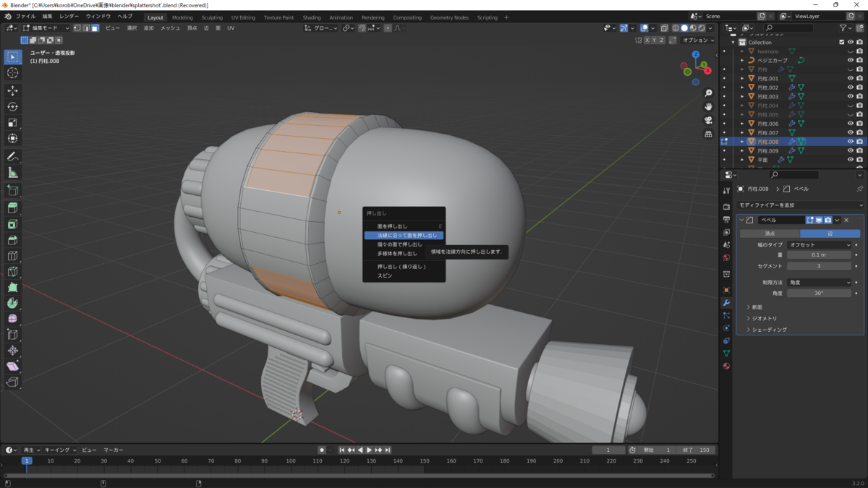Select the Rotate tool

12,106
